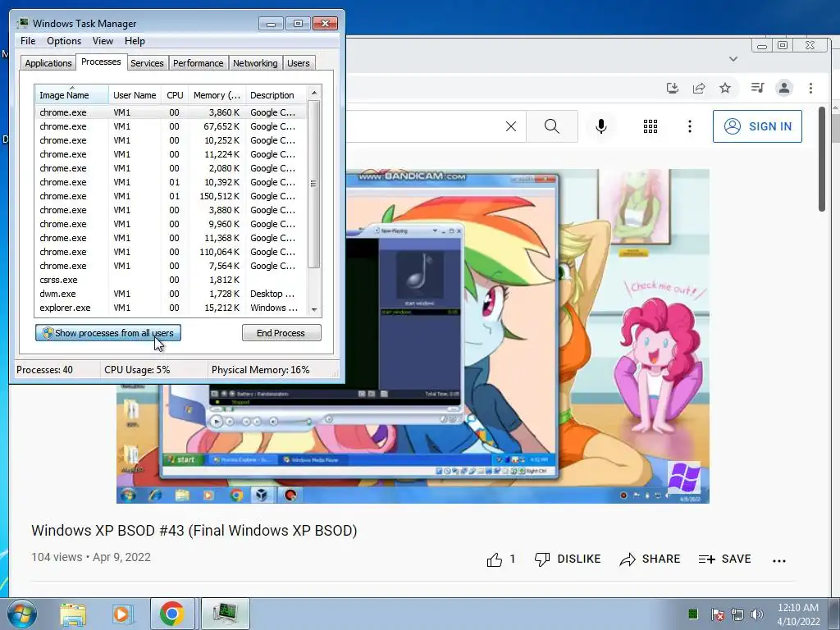Open the Windows Start button
840x630 pixels.
[x=21, y=614]
